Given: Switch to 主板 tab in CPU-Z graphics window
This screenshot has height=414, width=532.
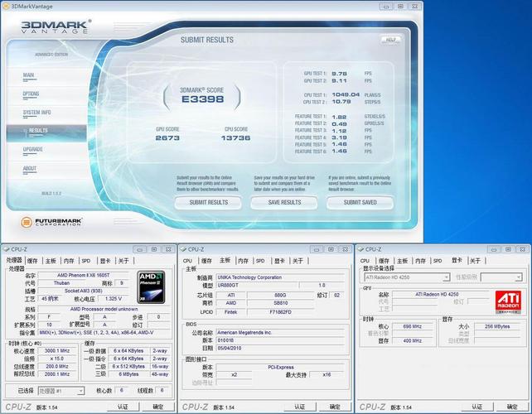Looking at the screenshot, I should click(x=402, y=260).
